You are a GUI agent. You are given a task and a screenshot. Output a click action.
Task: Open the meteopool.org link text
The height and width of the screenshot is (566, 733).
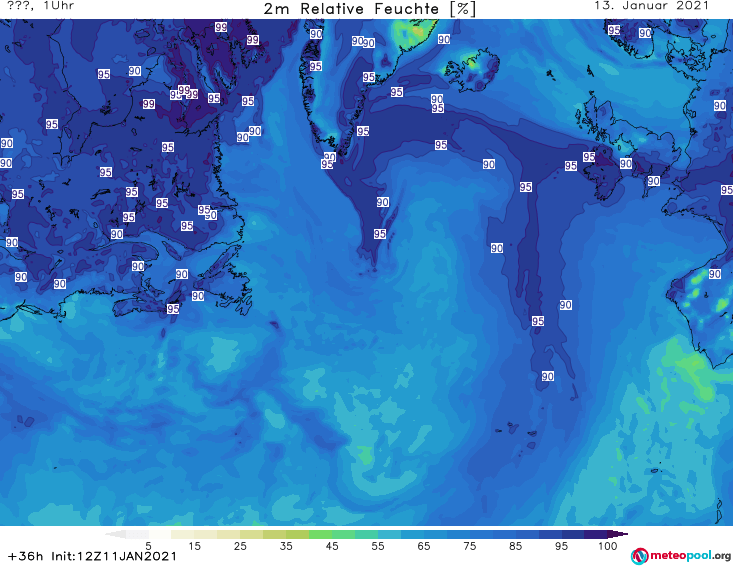690,555
